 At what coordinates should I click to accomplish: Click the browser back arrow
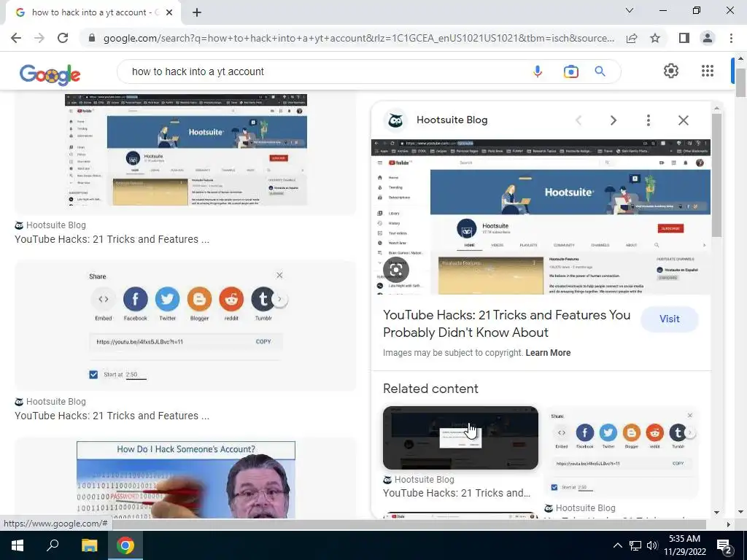pyautogui.click(x=16, y=38)
